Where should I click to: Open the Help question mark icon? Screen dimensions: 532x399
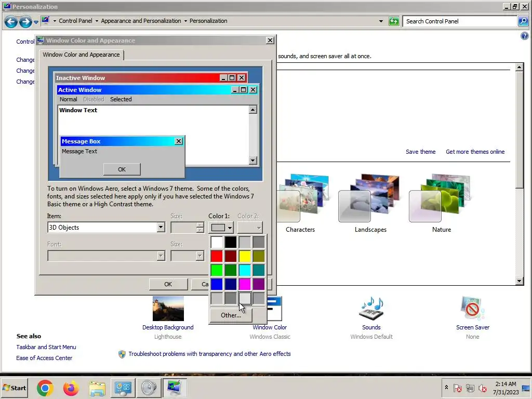(x=524, y=36)
